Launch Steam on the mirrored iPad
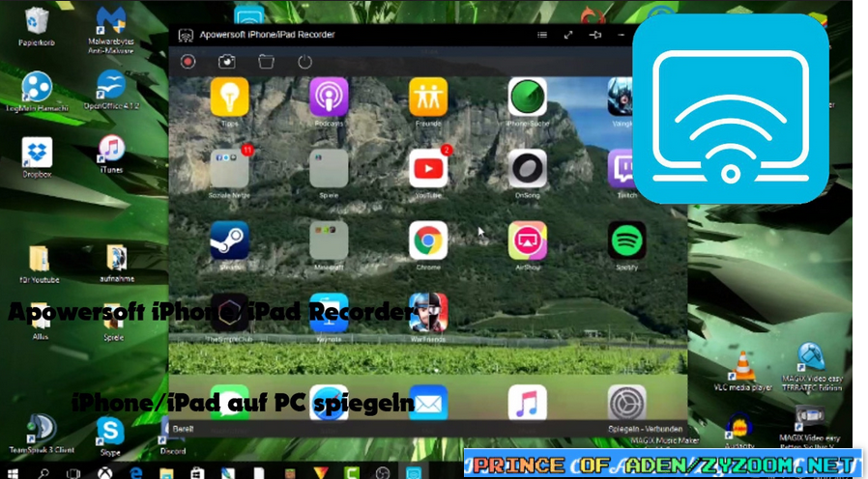 (230, 240)
